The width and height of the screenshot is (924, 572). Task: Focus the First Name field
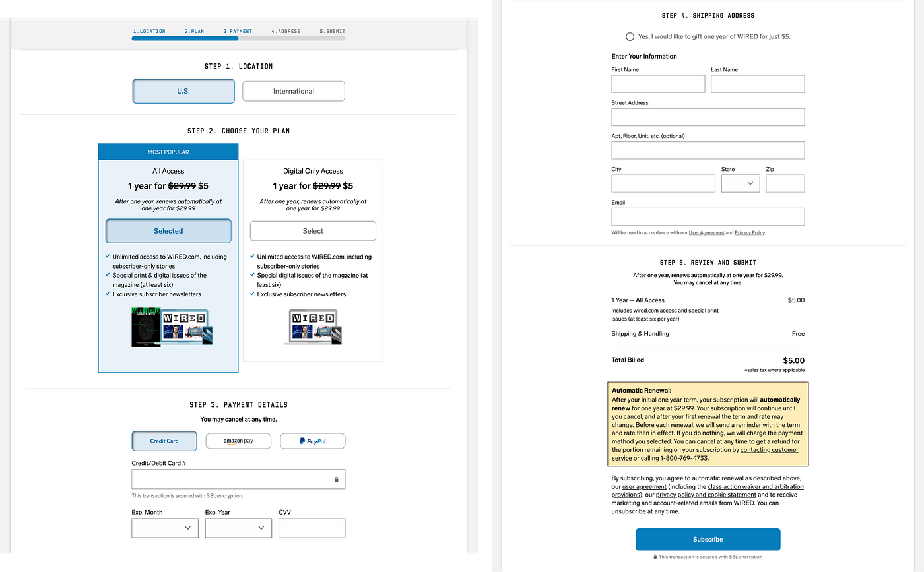(x=658, y=84)
